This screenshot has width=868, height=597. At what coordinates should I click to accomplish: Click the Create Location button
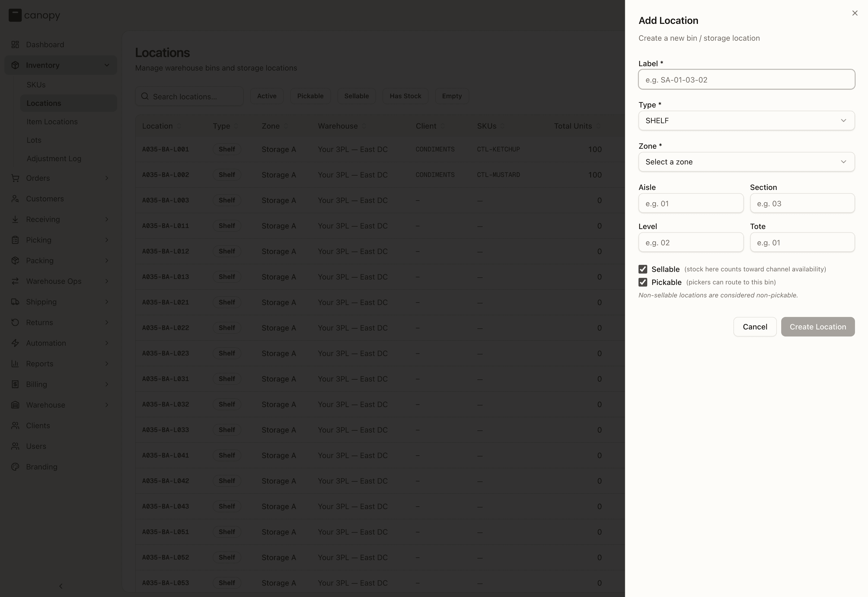(818, 327)
